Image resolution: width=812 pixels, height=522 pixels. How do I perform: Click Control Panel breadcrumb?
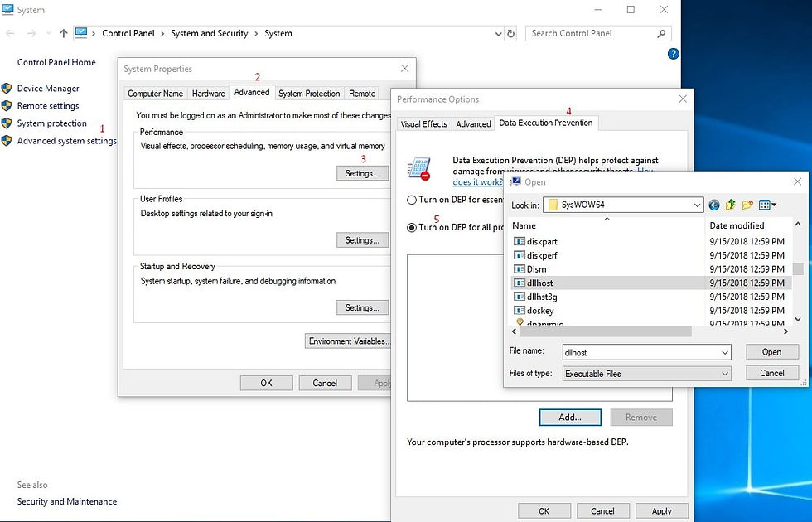click(128, 34)
